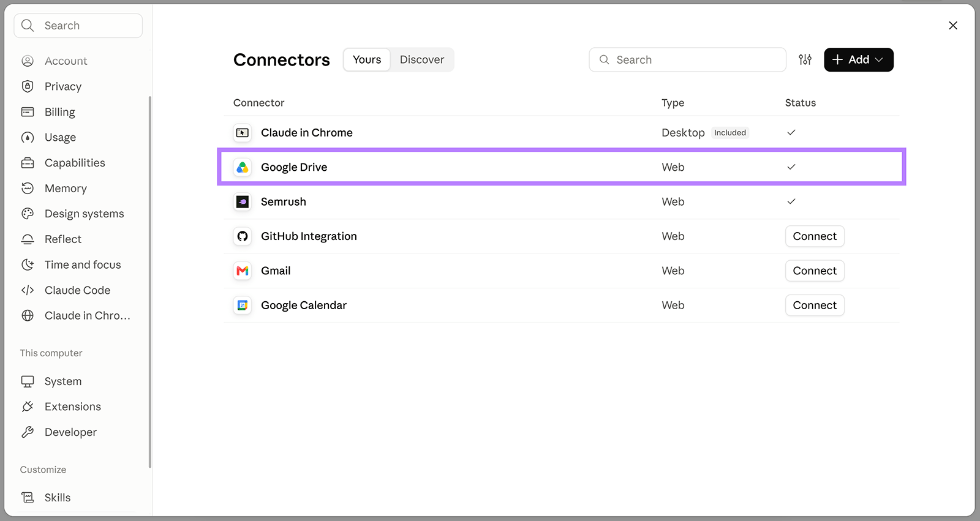Click the magnifier icon in sidebar search
Screen dimensions: 980x521
28,25
